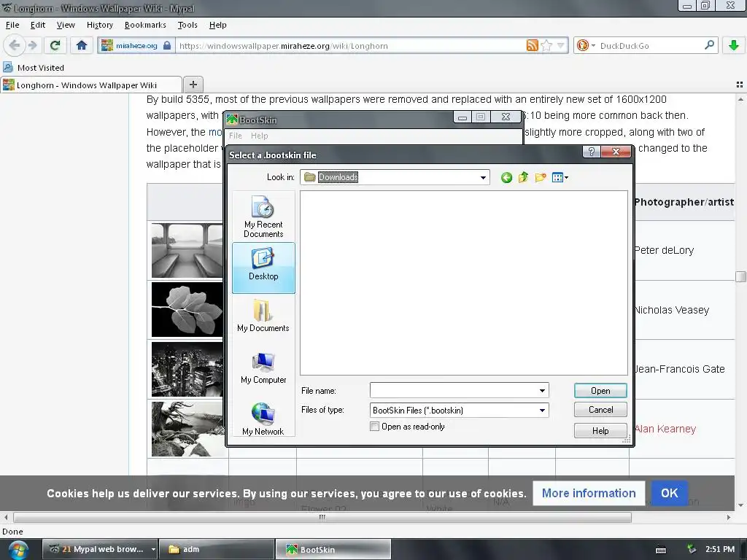Click scroll down arrow of page scrollbar
This screenshot has width=747, height=560.
tap(740, 505)
